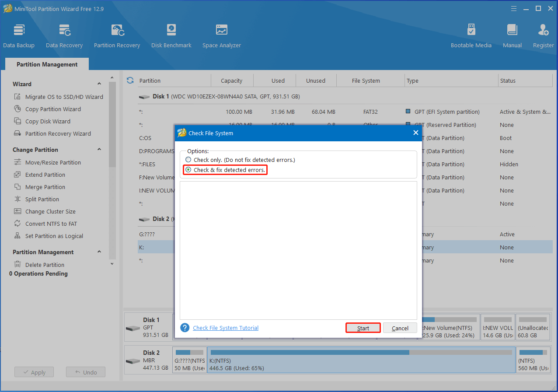
Task: Sort by Capacity column header
Action: pos(232,80)
